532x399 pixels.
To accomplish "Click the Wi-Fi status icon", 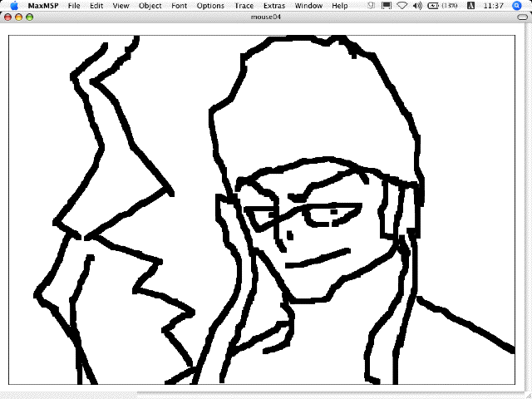I will tap(401, 6).
